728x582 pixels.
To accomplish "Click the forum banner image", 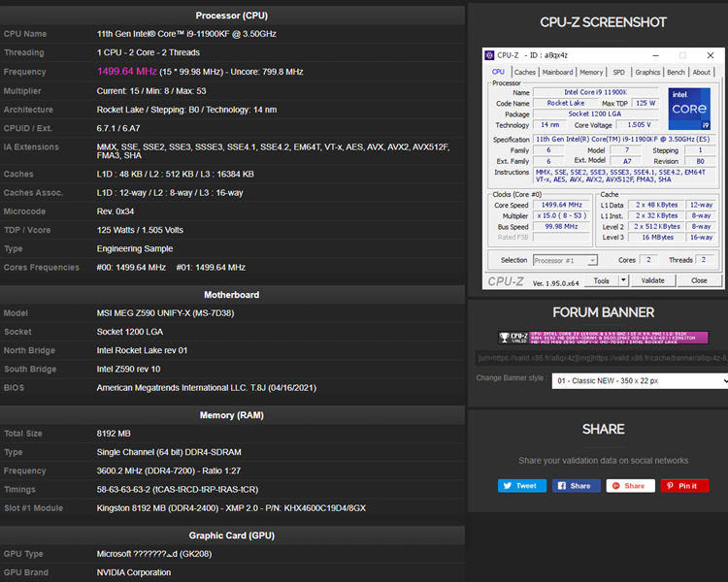I will pyautogui.click(x=603, y=338).
